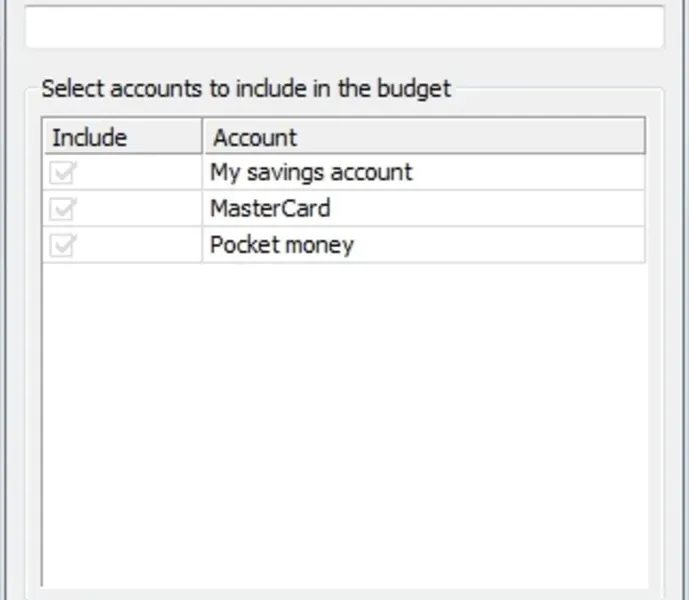
Task: Click the Include cell beside My savings account checkbox
Action: point(140,173)
